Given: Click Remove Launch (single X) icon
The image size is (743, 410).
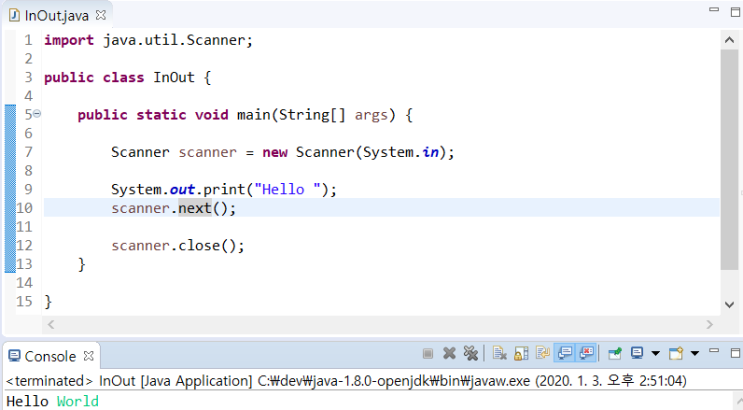Looking at the screenshot, I should click(x=449, y=354).
